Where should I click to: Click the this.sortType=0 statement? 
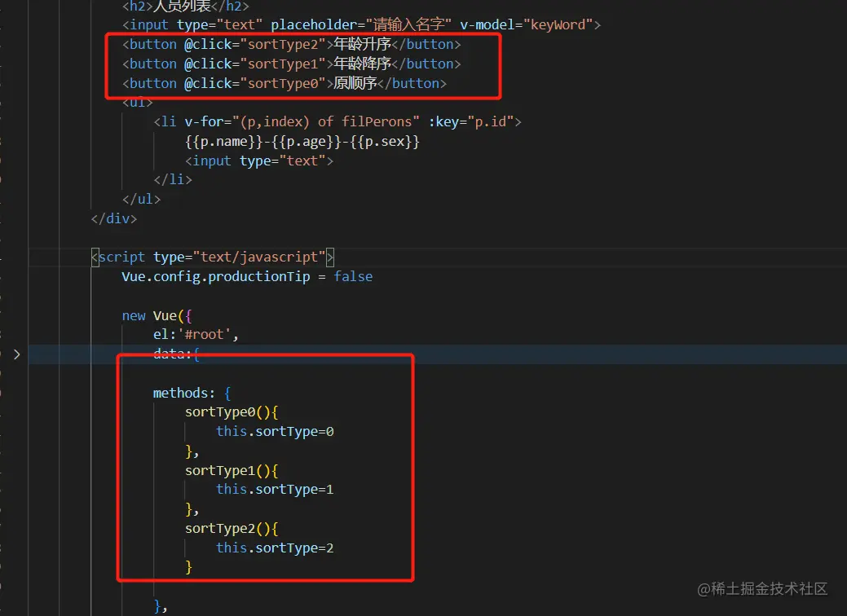(x=275, y=431)
